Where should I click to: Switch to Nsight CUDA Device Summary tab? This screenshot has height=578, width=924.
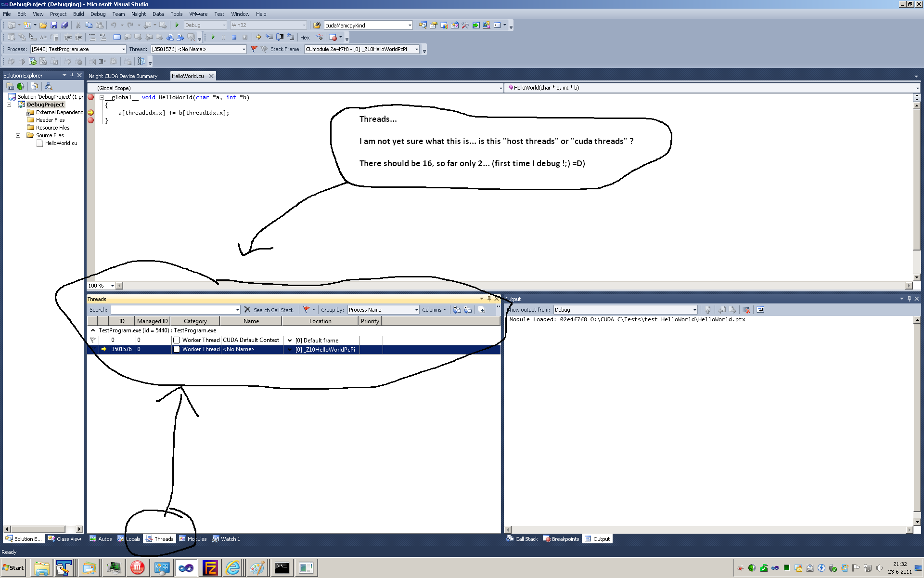(x=123, y=76)
